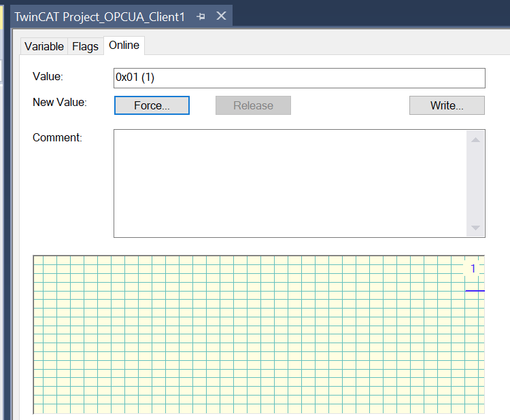This screenshot has width=510, height=420.
Task: Click the "Value:" label
Action: coord(48,76)
